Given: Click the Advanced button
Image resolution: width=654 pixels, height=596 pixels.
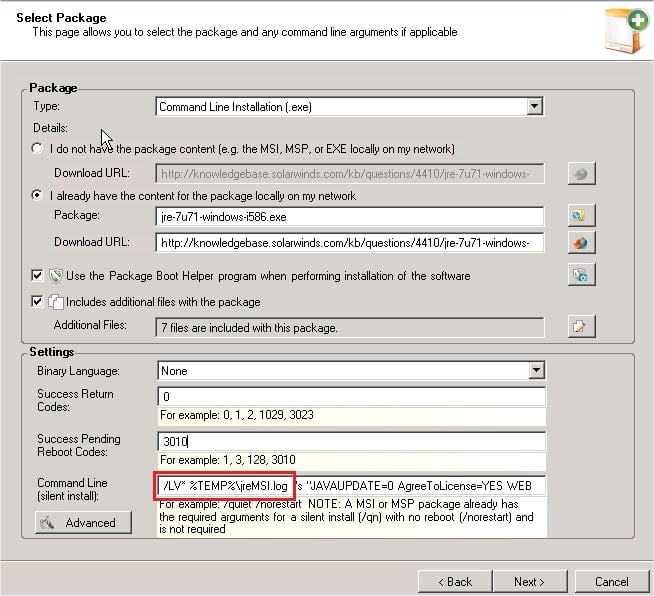Looking at the screenshot, I should (x=83, y=523).
